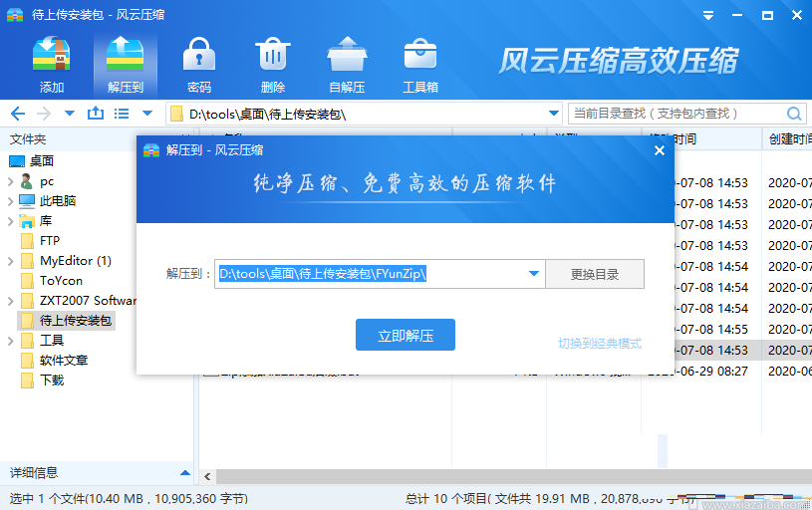Viewport: 812px width, 510px height.
Task: Click the 风云压缩 app logo in title bar
Action: (x=15, y=15)
